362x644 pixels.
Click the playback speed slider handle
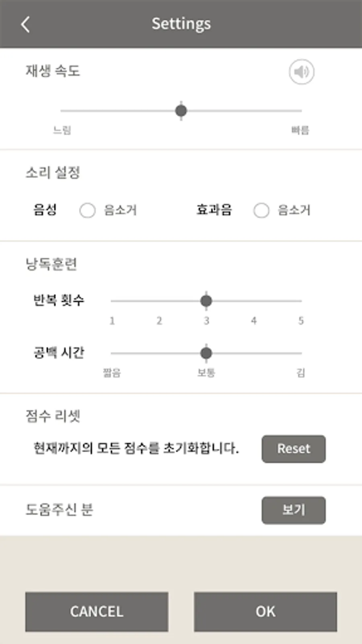coord(181,111)
